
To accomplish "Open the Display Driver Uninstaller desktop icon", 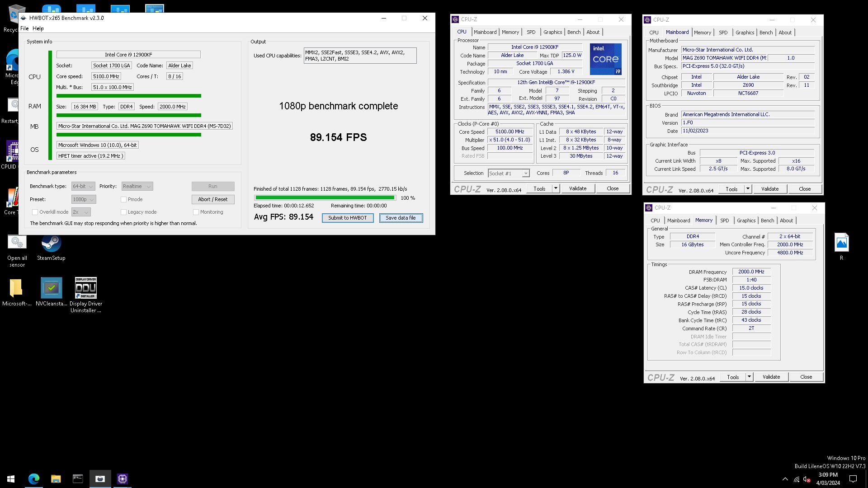I will point(85,295).
